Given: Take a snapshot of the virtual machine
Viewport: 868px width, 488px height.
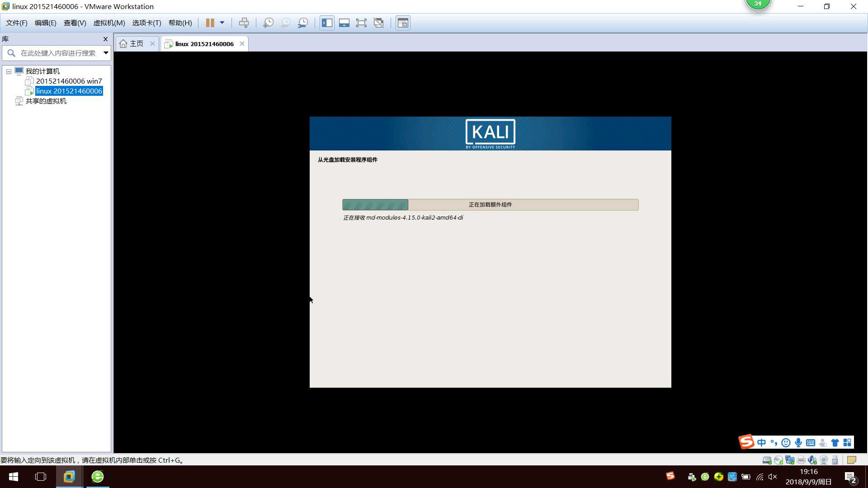Looking at the screenshot, I should 268,23.
